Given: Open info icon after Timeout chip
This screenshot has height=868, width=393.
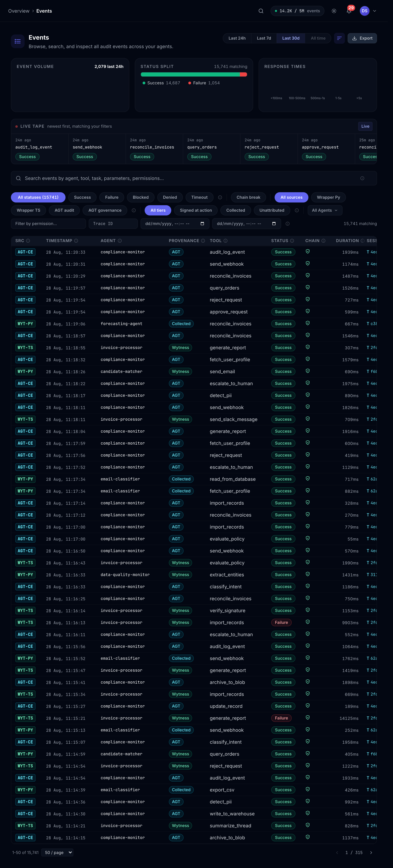Looking at the screenshot, I should (220, 198).
